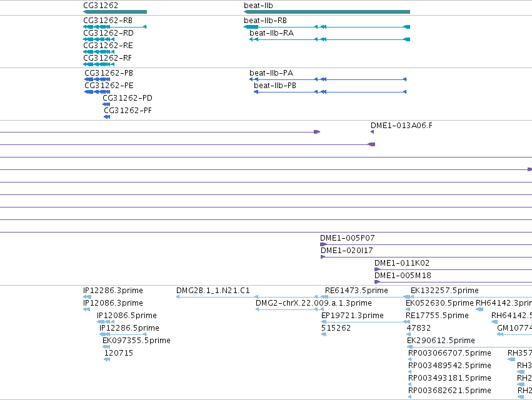The height and width of the screenshot is (400, 532).
Task: Select the EK132257.5prime EST label
Action: (x=445, y=291)
